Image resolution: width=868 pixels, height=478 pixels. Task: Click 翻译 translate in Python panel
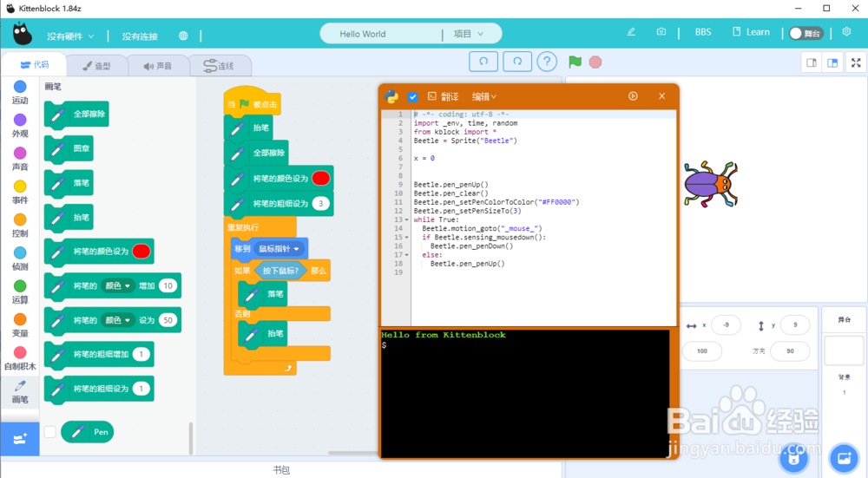pyautogui.click(x=444, y=97)
